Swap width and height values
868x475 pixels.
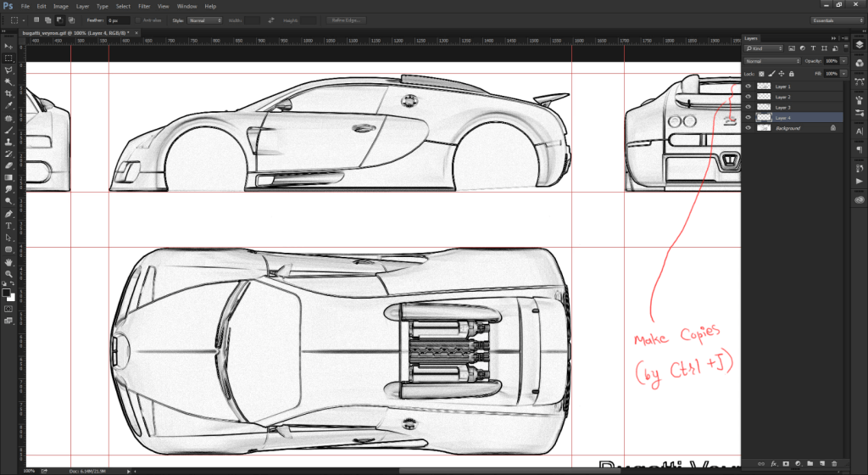pos(270,20)
